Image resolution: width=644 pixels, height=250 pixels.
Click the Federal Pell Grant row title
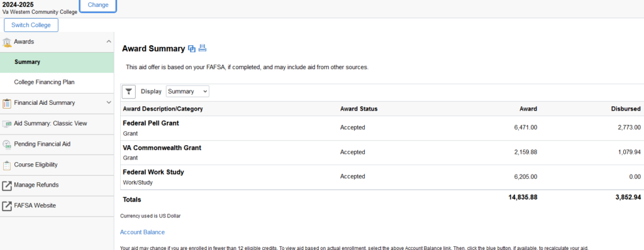151,123
